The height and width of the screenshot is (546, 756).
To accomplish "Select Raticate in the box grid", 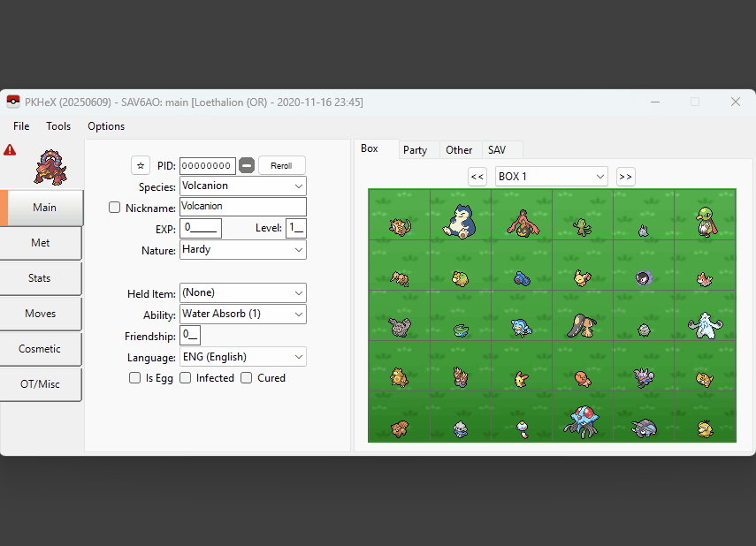I will click(x=399, y=215).
